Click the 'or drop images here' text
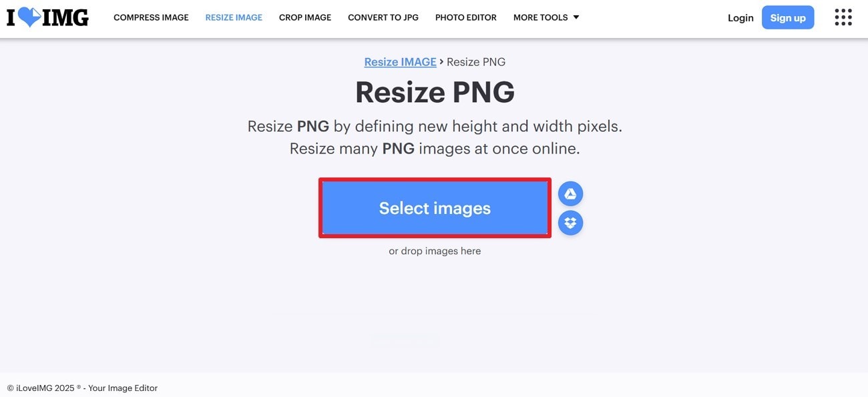Image resolution: width=868 pixels, height=397 pixels. 435,252
